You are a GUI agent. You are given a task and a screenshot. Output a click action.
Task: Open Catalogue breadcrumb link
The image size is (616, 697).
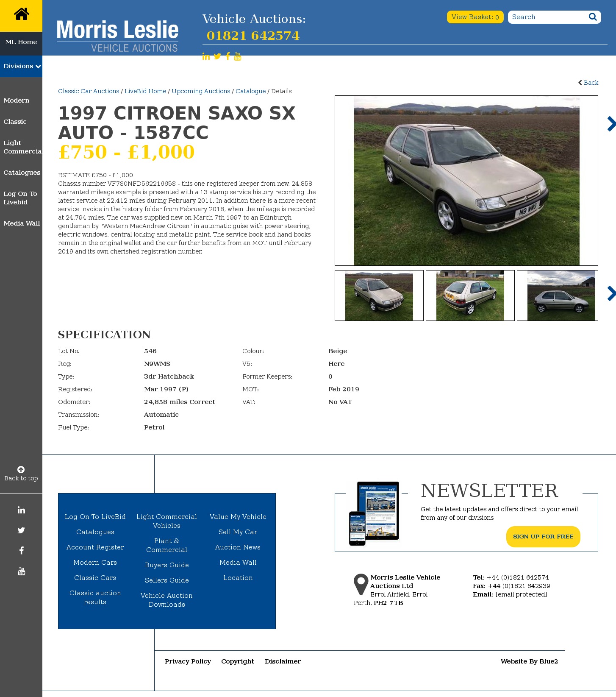(x=251, y=91)
